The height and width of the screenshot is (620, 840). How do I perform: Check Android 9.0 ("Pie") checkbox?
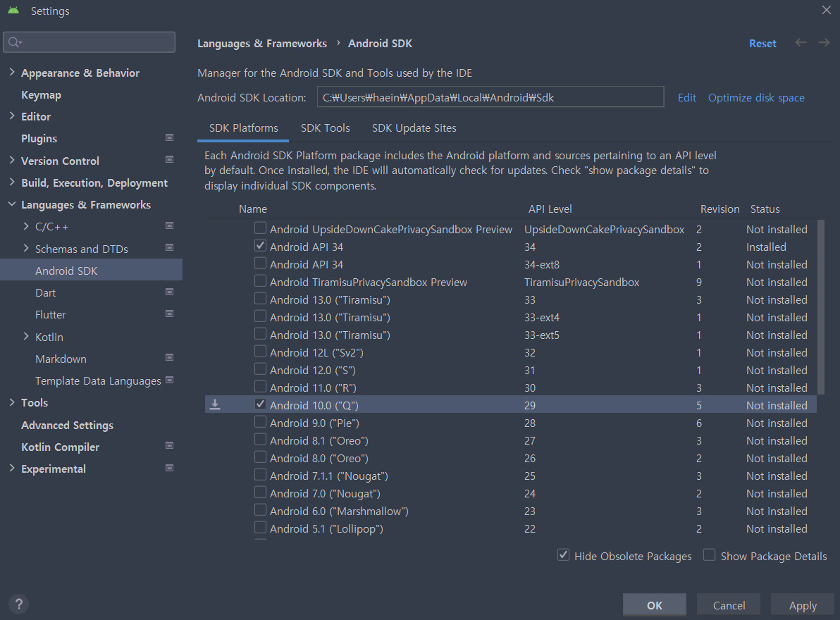(x=260, y=422)
